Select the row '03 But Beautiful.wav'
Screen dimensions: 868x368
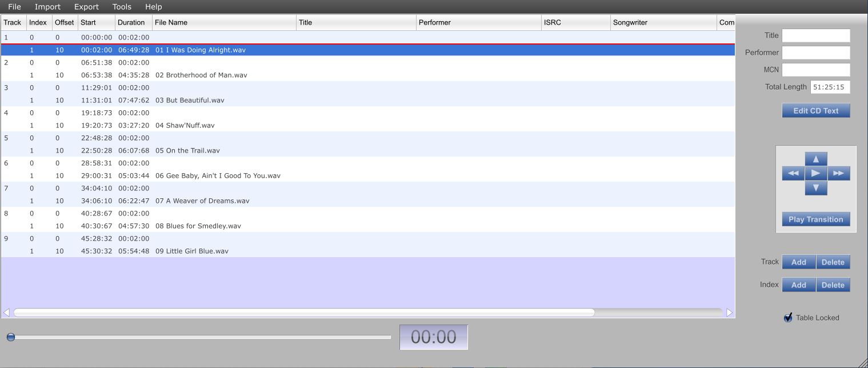(368, 100)
